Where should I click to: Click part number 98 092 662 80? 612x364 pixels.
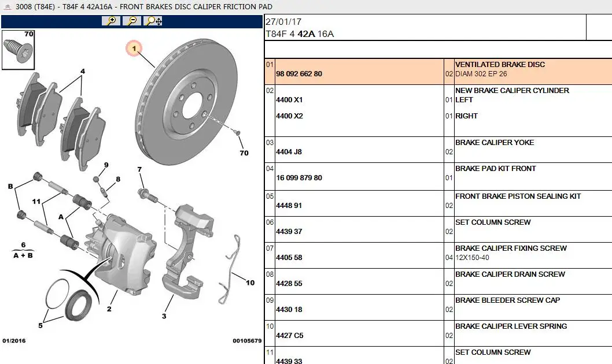pos(299,73)
